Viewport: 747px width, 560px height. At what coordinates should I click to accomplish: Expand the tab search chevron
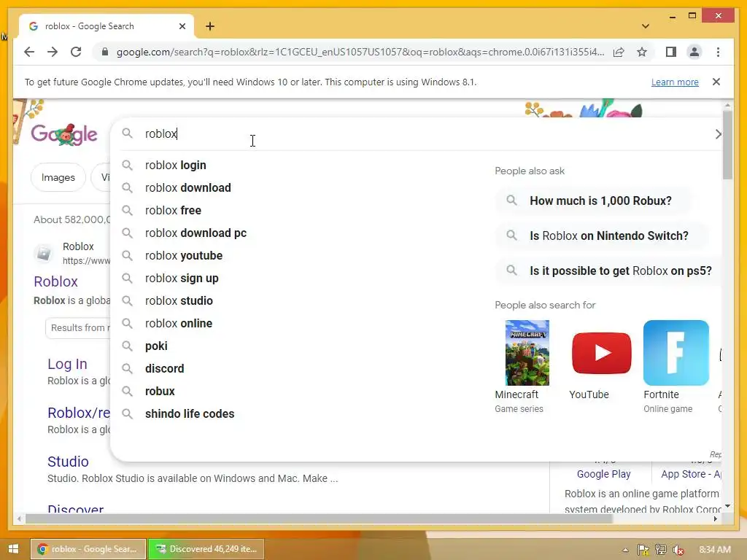click(x=646, y=26)
